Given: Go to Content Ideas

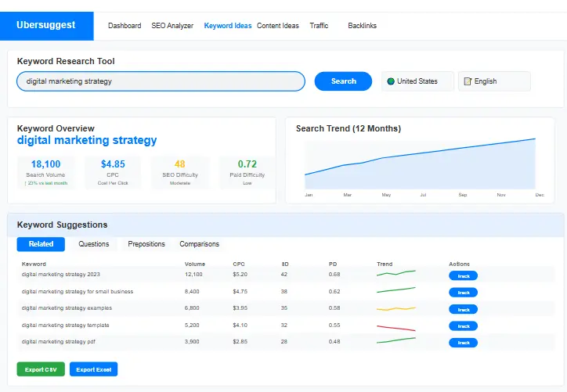Looking at the screenshot, I should point(278,26).
